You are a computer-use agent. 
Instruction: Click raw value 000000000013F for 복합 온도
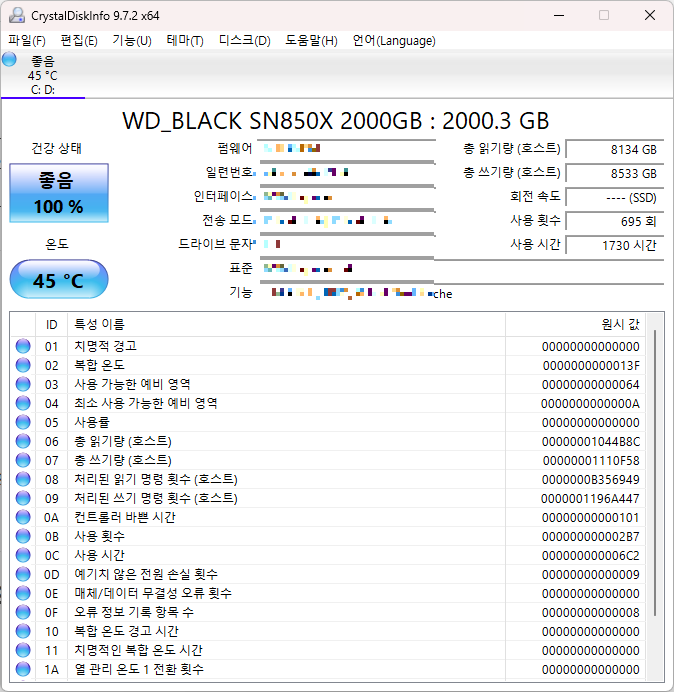coord(591,366)
